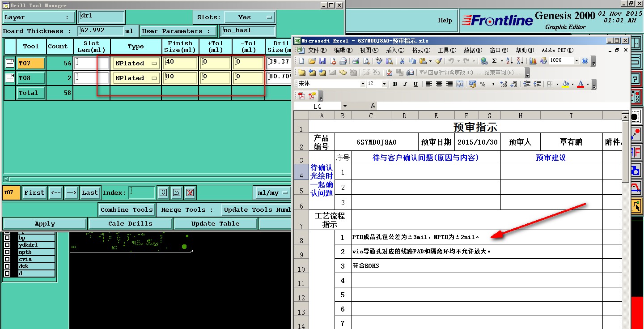Open the 格式(O) menu in Excel
This screenshot has height=329, width=644.
421,50
